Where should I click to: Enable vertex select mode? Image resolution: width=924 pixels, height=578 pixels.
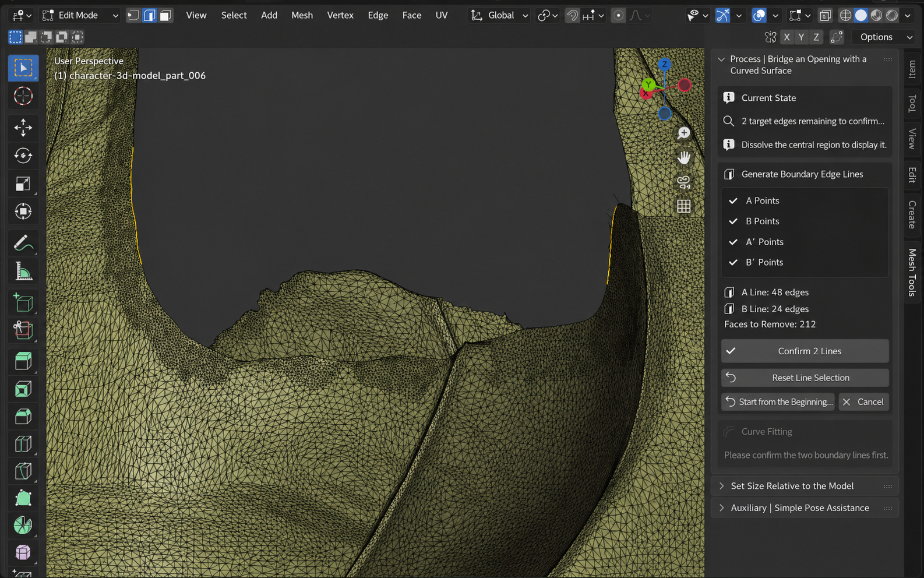pos(133,15)
